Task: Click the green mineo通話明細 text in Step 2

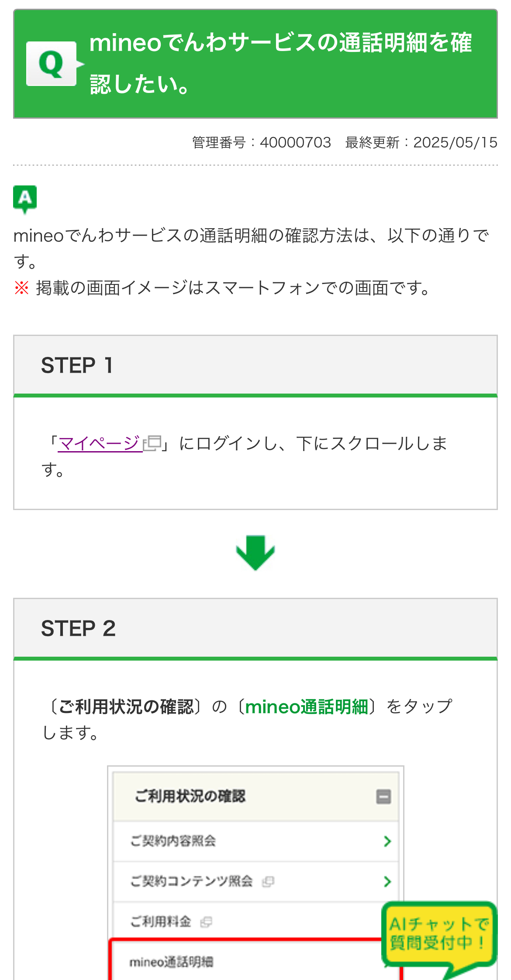Action: click(307, 707)
